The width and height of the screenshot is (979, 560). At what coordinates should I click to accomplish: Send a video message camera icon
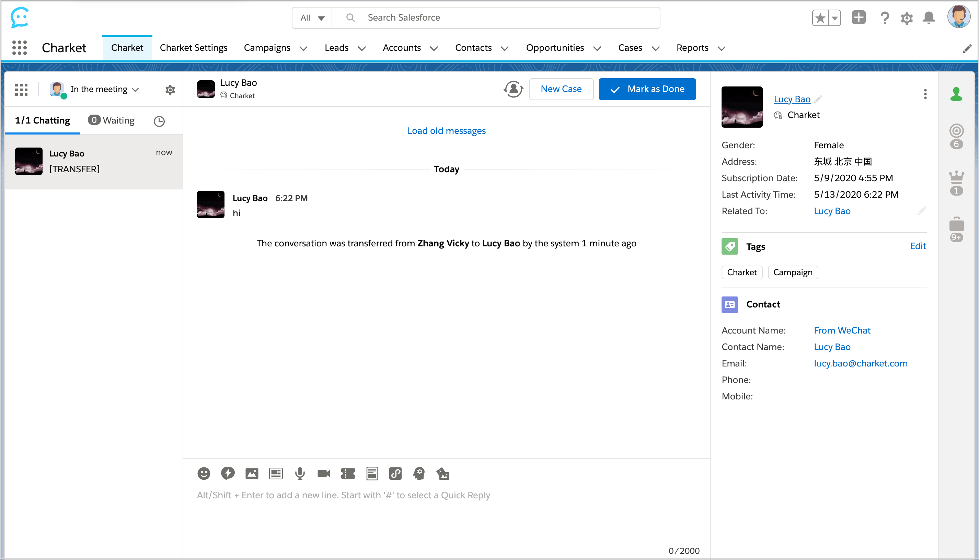323,474
